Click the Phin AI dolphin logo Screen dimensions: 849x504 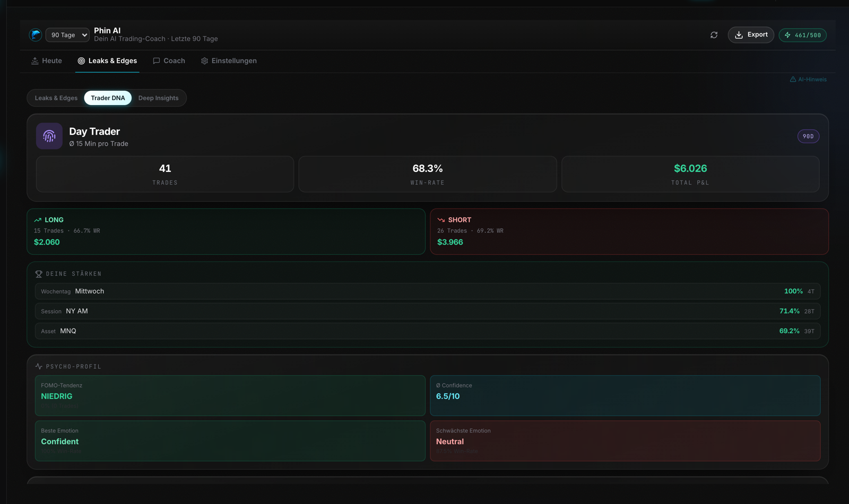pyautogui.click(x=36, y=35)
